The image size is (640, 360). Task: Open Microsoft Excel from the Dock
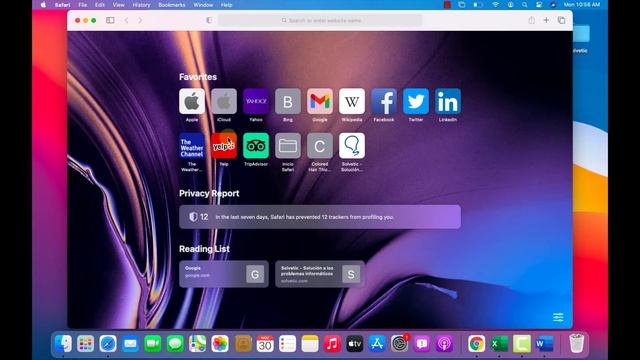coord(499,344)
